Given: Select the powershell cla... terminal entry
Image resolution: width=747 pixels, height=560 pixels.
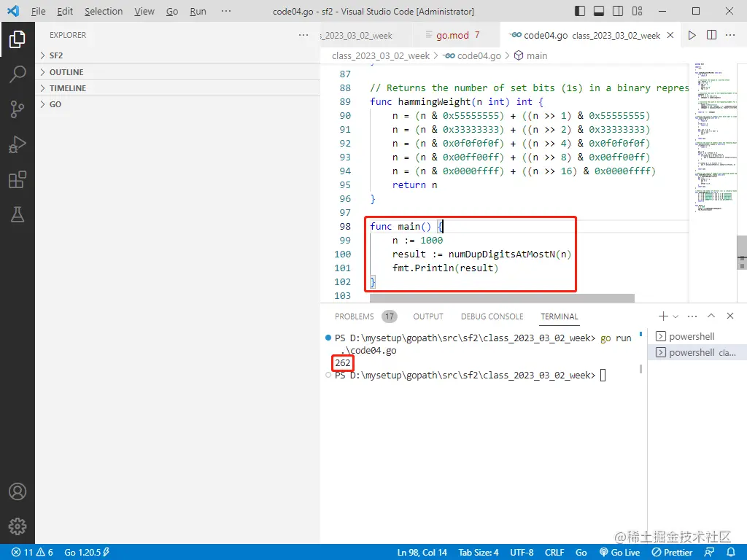Looking at the screenshot, I should (697, 352).
